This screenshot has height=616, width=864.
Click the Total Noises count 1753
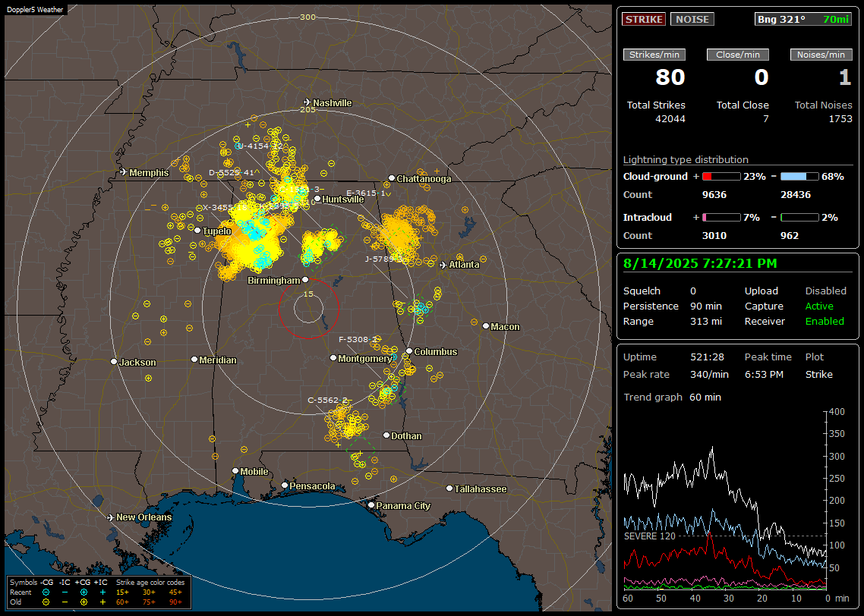tap(840, 119)
